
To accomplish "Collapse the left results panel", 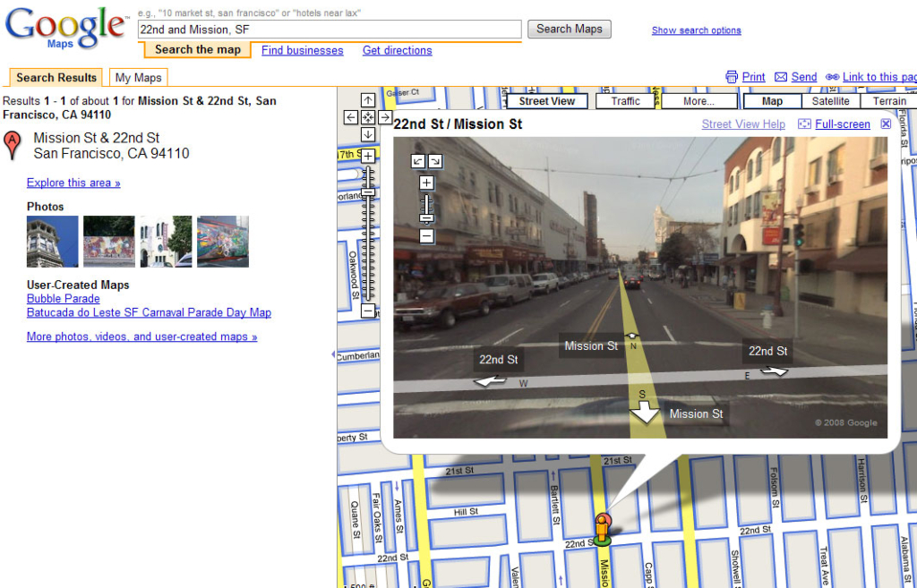I will [x=333, y=354].
